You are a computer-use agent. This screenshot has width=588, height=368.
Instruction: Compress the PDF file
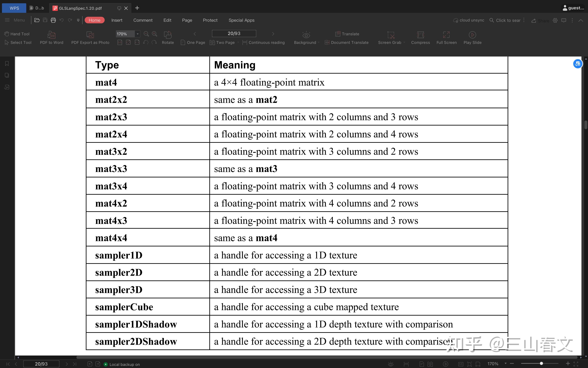pos(420,38)
